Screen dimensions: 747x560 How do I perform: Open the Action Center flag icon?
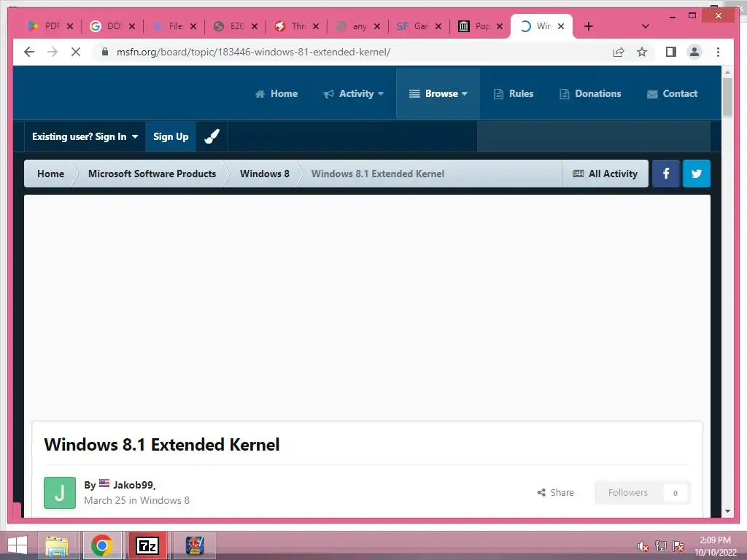[x=678, y=545]
